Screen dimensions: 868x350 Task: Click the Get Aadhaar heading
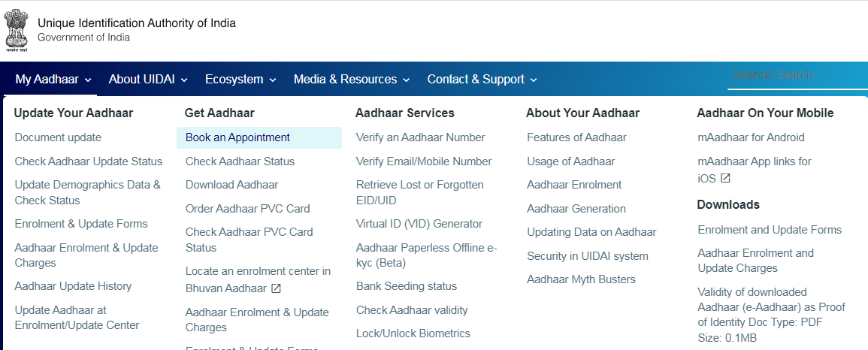tap(219, 113)
